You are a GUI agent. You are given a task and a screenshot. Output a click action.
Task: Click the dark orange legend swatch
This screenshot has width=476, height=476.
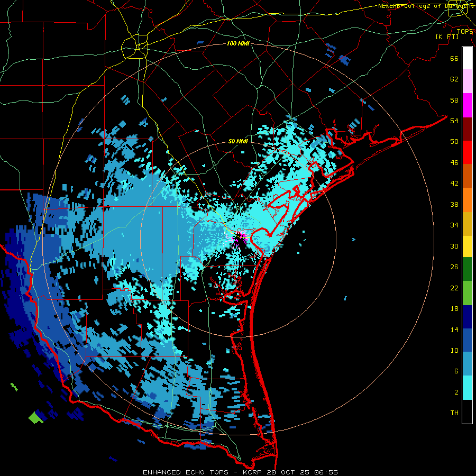pos(467,176)
